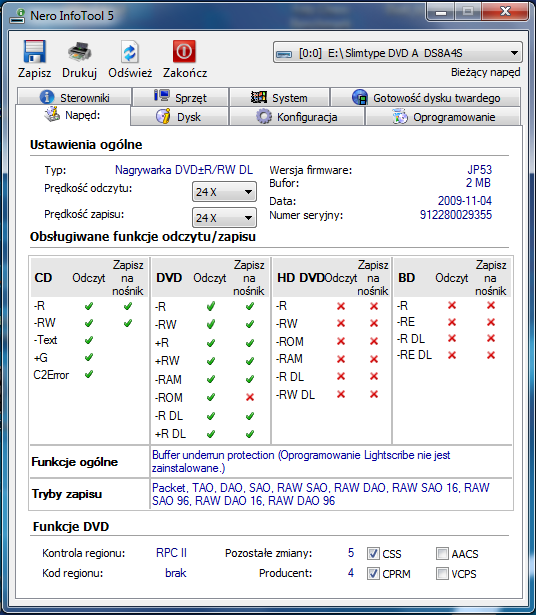Click the Oprogramowanie tab icon
The image size is (536, 615).
(400, 116)
